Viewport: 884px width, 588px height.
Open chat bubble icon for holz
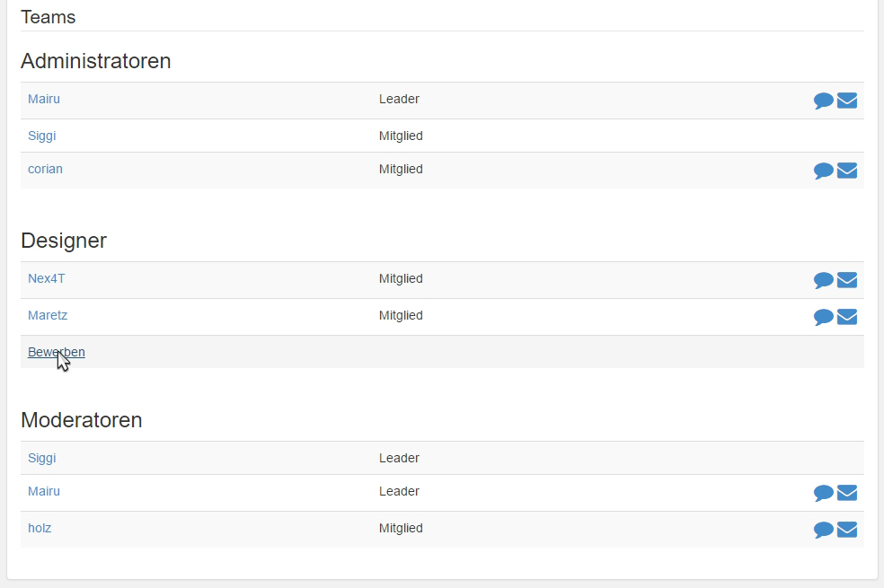pyautogui.click(x=823, y=530)
